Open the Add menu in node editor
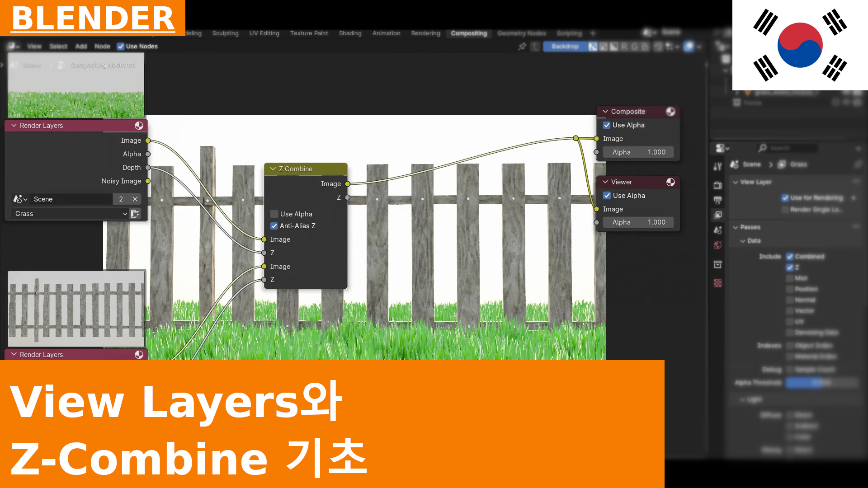 (81, 47)
